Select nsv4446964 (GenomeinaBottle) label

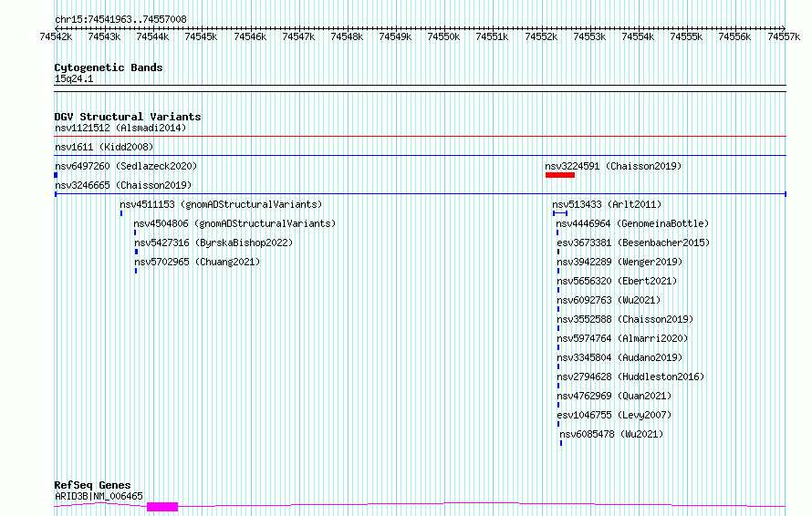click(x=632, y=223)
